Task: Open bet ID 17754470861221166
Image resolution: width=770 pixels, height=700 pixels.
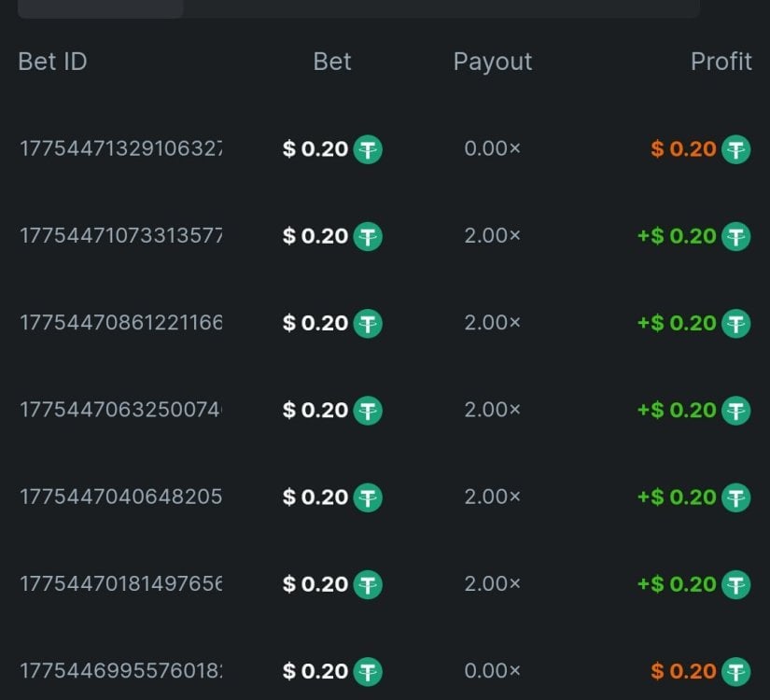Action: (120, 323)
